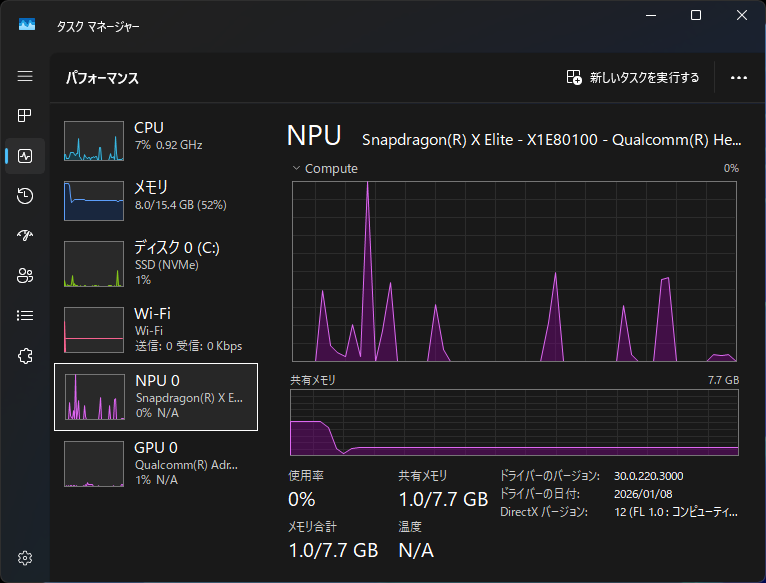Open the App history page icon
This screenshot has height=583, width=766.
(25, 196)
